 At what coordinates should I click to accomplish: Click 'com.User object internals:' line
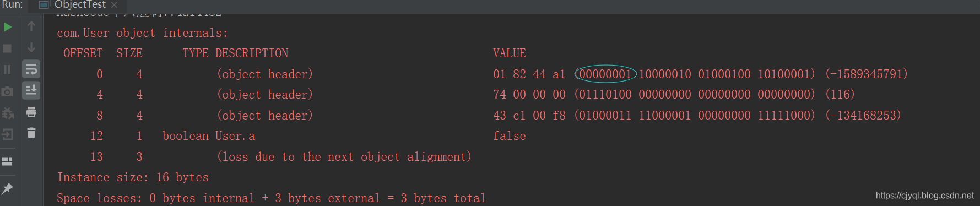point(142,33)
